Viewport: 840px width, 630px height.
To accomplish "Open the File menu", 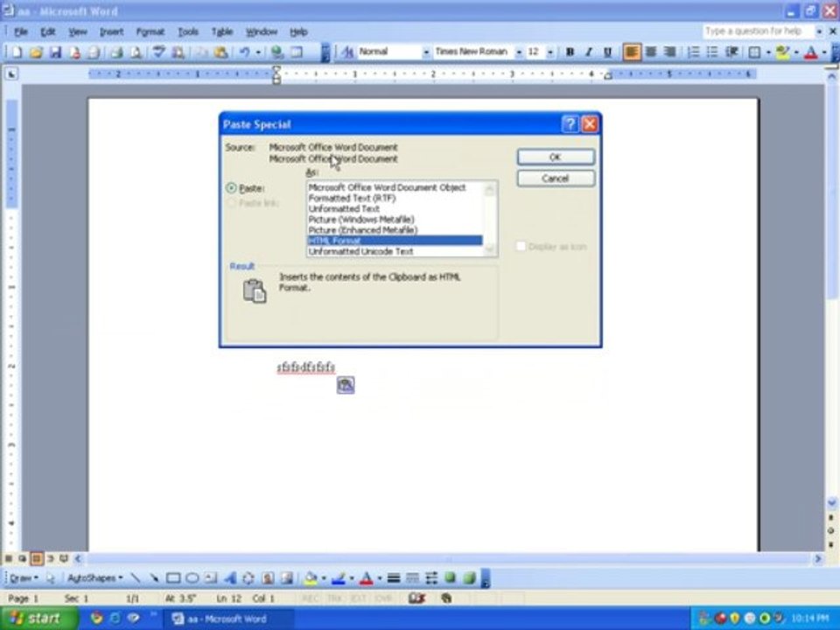I will point(21,31).
